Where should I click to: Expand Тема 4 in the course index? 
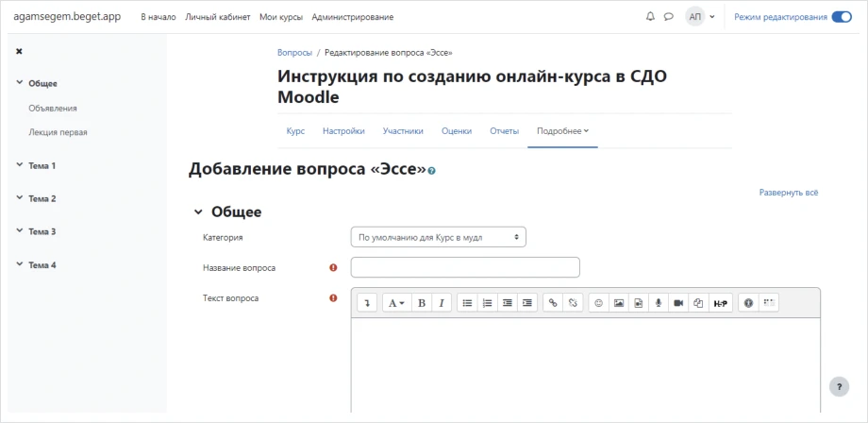pyautogui.click(x=20, y=264)
